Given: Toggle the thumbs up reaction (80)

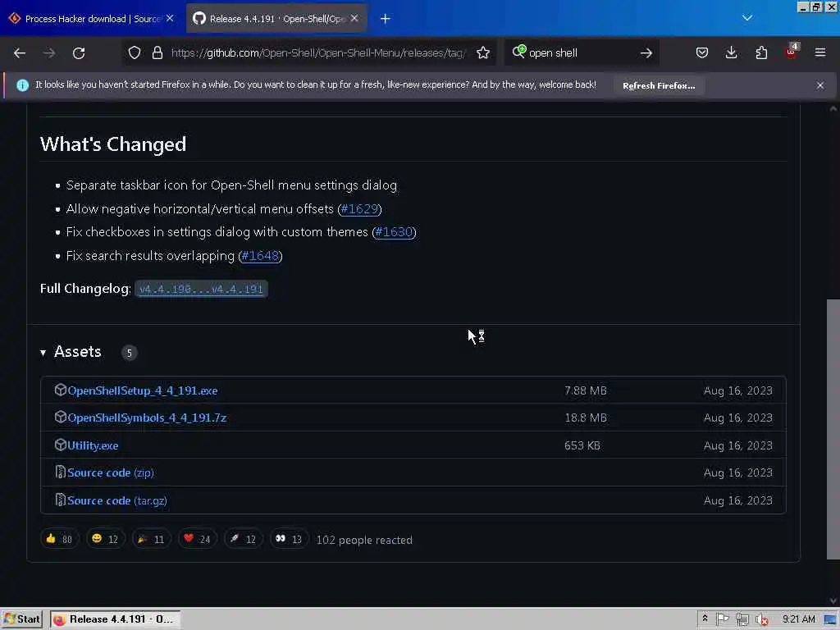Looking at the screenshot, I should click(59, 539).
